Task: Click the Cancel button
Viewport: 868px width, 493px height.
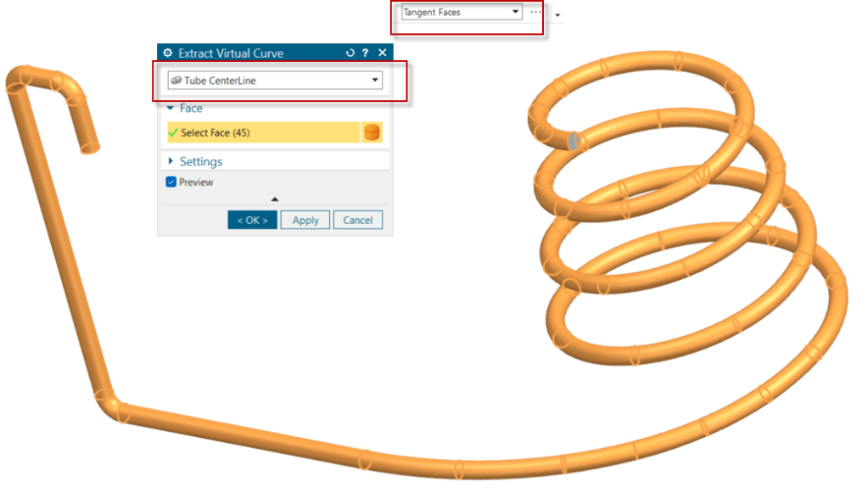Action: [x=357, y=221]
